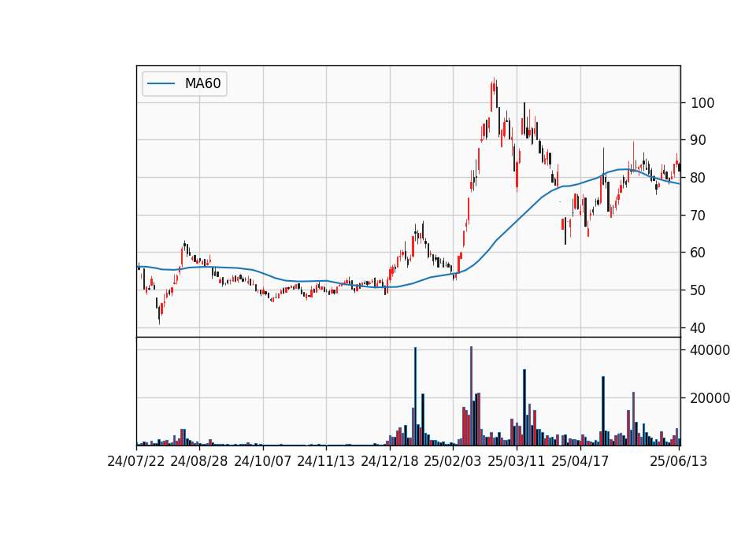Image resolution: width=756 pixels, height=543 pixels.
Task: Click the MA60 legend label
Action: tap(202, 83)
